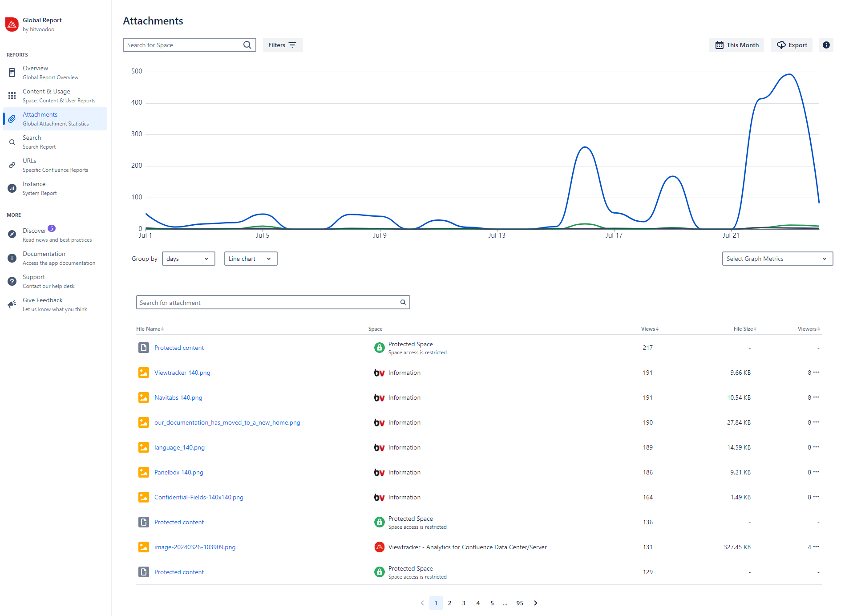
Task: Click the info icon beside Export
Action: [826, 45]
